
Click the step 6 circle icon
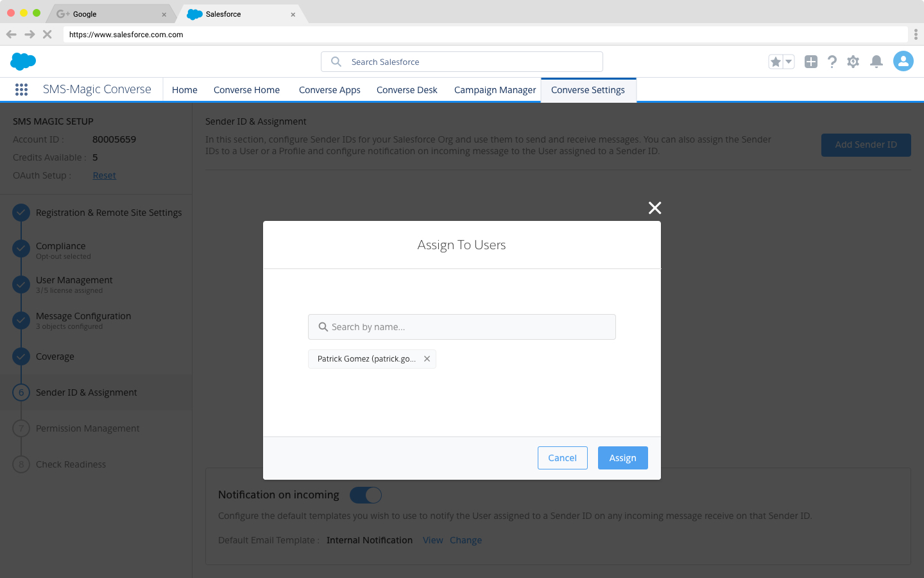[x=21, y=392]
